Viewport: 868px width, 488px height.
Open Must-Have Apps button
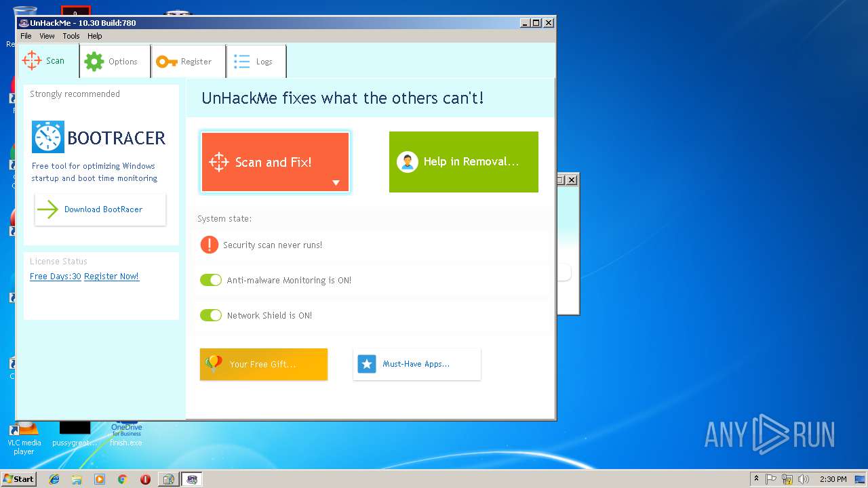[x=417, y=364]
